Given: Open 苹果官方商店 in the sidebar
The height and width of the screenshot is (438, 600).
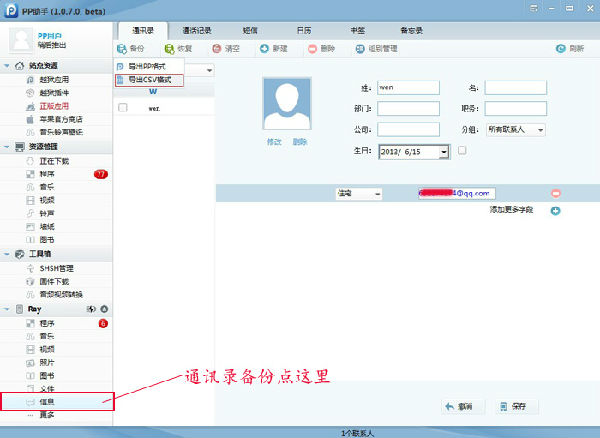Looking at the screenshot, I should pos(61,119).
